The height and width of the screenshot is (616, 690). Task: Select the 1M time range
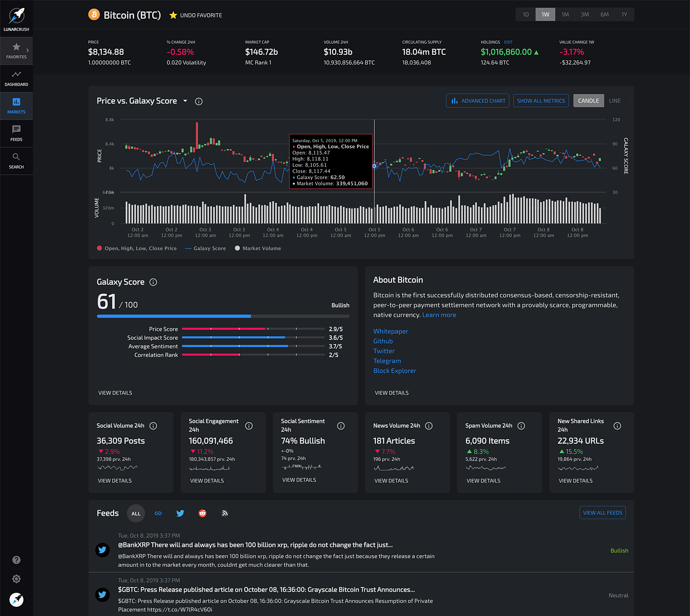point(565,15)
